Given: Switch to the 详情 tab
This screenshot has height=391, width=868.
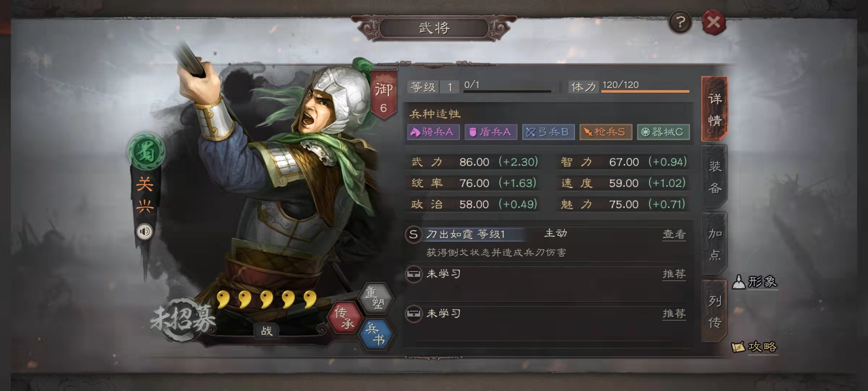Looking at the screenshot, I should 715,109.
